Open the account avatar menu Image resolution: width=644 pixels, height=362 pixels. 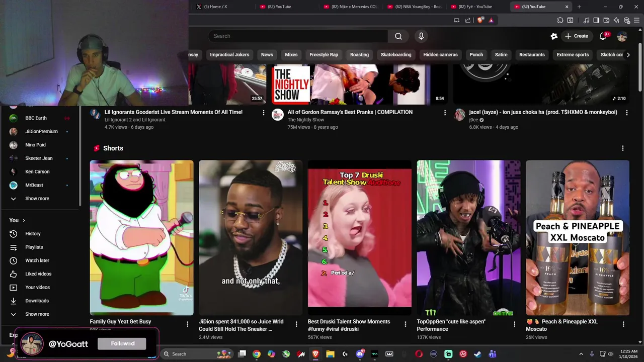622,36
